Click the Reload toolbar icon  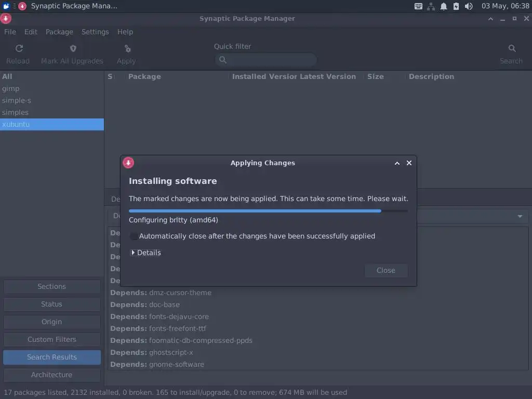(19, 48)
